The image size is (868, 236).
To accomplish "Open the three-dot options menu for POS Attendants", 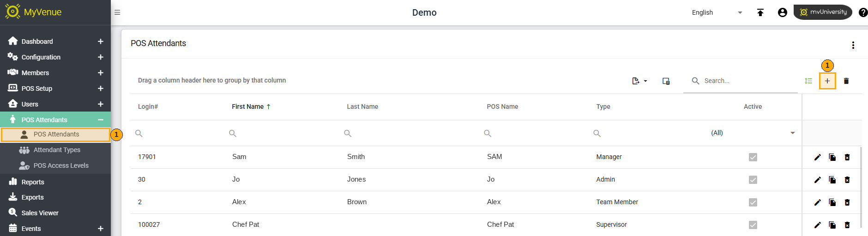I will click(x=853, y=45).
